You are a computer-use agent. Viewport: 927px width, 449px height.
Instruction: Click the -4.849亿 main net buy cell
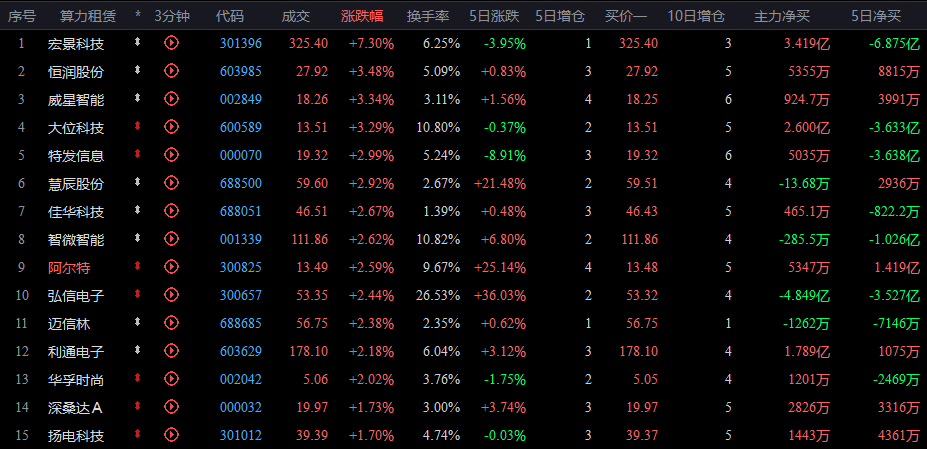(x=806, y=295)
